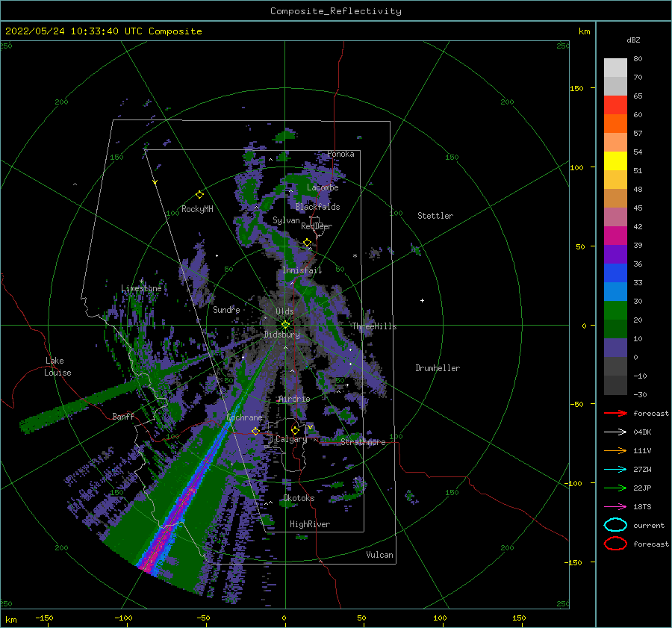
Task: Click the white 04DK arrow icon
Action: (x=615, y=432)
